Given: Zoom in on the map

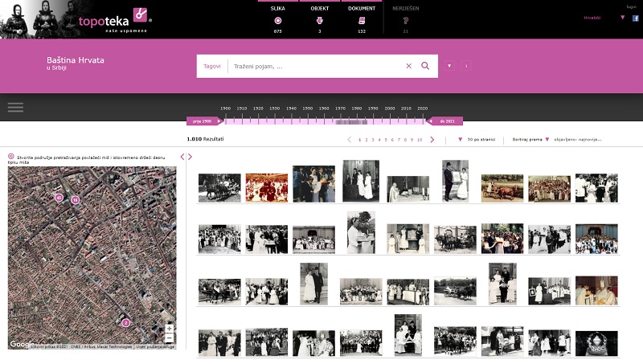Looking at the screenshot, I should [170, 329].
